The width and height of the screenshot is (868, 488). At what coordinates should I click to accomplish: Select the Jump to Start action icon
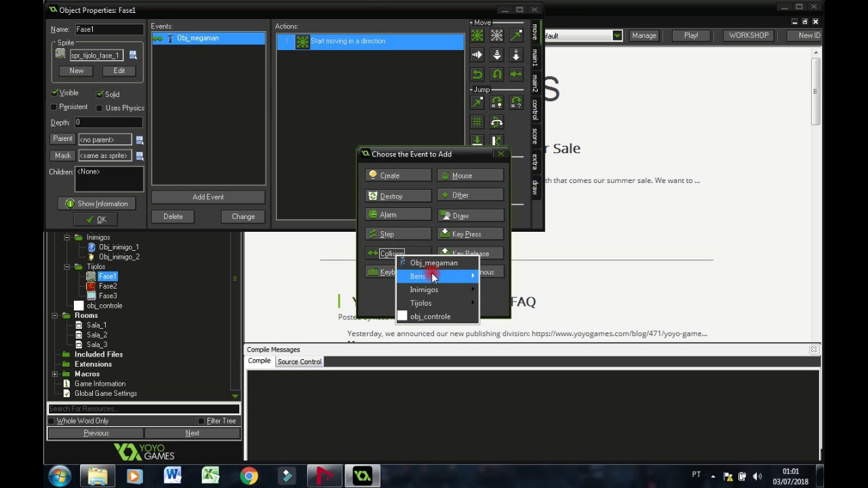[497, 102]
